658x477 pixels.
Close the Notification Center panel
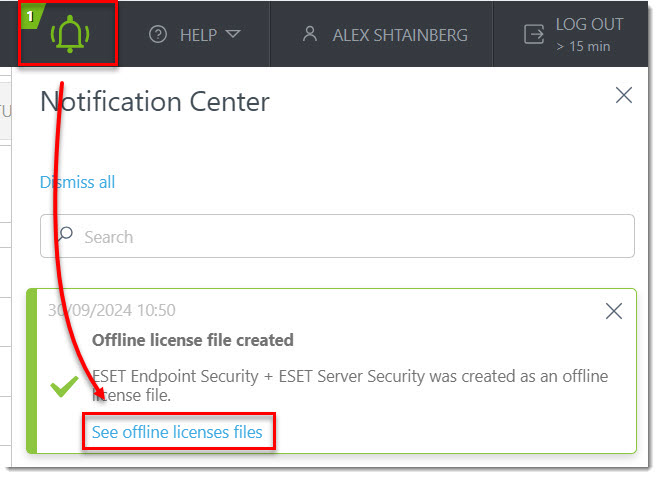[x=624, y=95]
